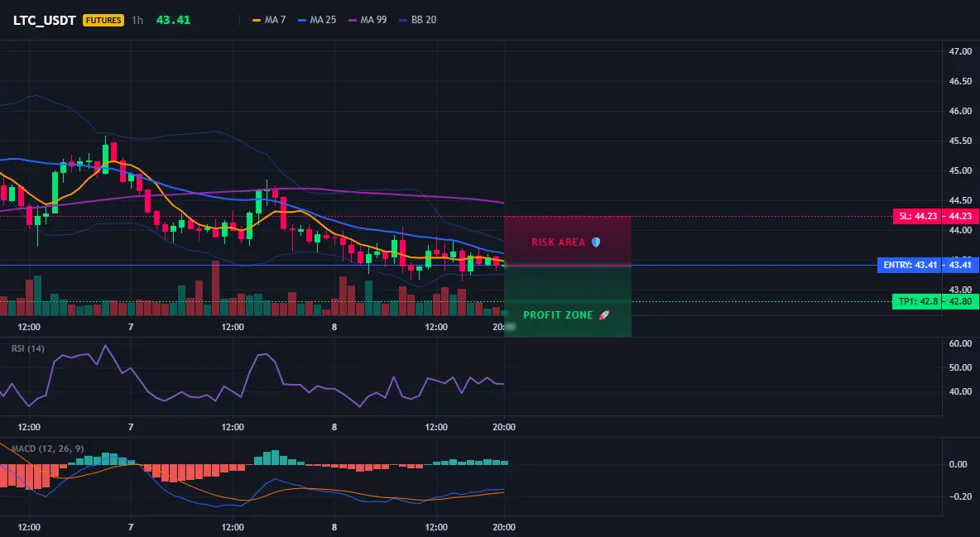Click the 46.50 price axis label

(961, 81)
